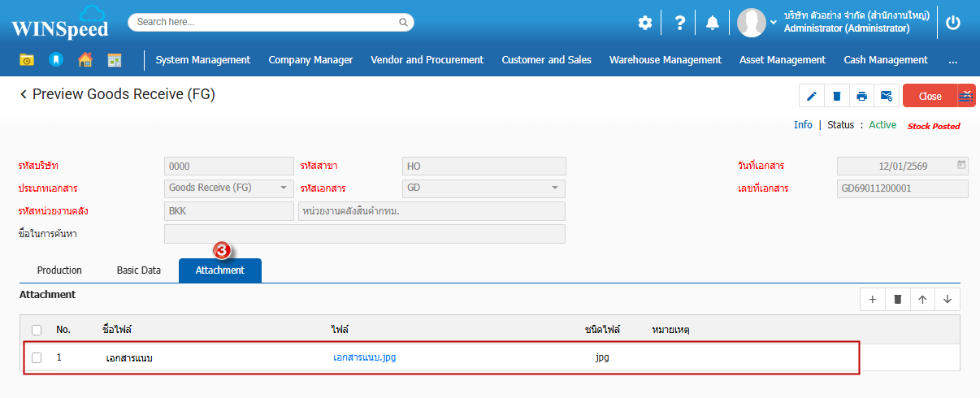Viewport: 980px width, 398px height.
Task: Click the email with attachment icon
Action: coord(887,96)
